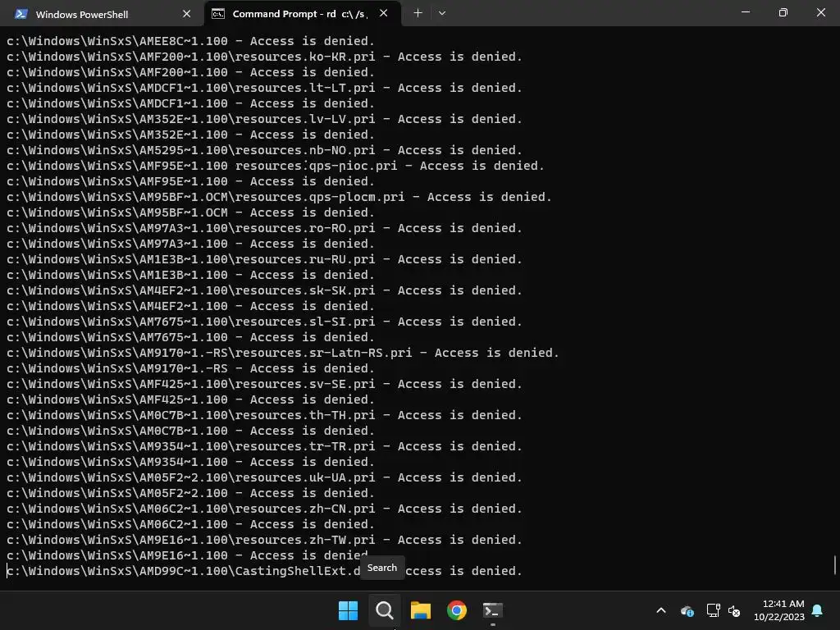Restore down the terminal window
The height and width of the screenshot is (630, 840).
click(x=783, y=12)
